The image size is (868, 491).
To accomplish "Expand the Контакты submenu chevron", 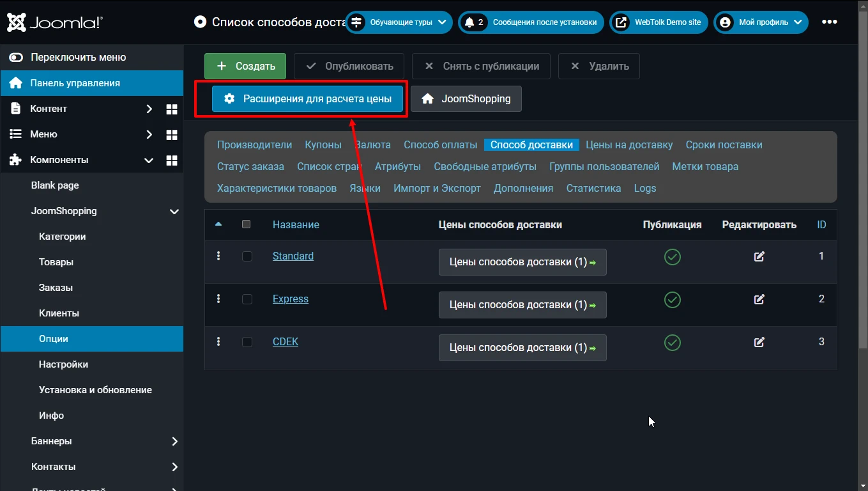I will click(x=174, y=467).
